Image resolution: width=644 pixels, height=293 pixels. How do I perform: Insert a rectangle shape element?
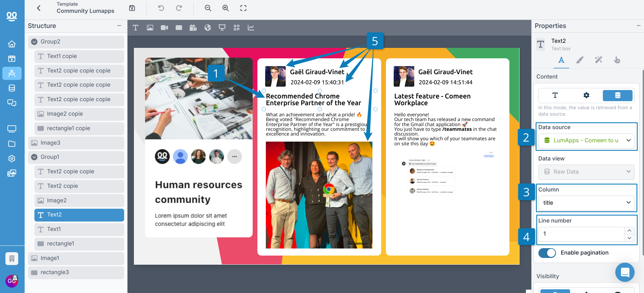179,28
